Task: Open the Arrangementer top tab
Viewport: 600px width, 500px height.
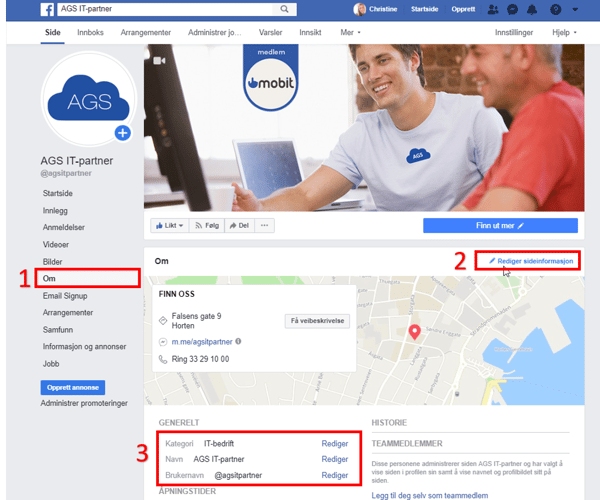Action: point(145,33)
